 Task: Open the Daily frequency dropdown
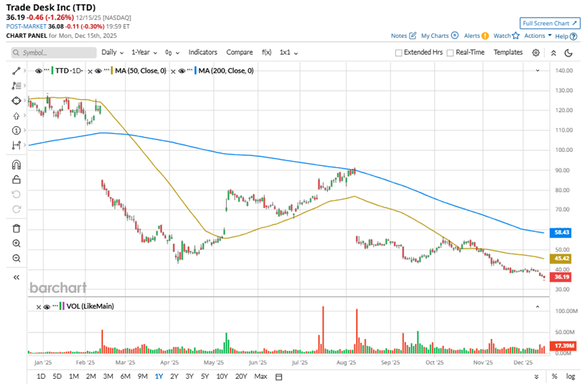[113, 53]
